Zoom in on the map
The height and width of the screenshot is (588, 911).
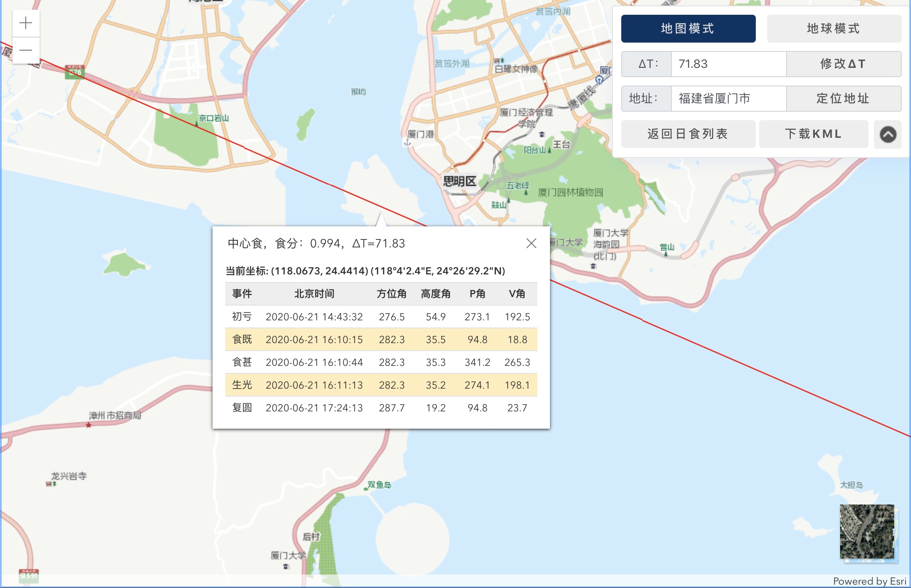[x=26, y=23]
